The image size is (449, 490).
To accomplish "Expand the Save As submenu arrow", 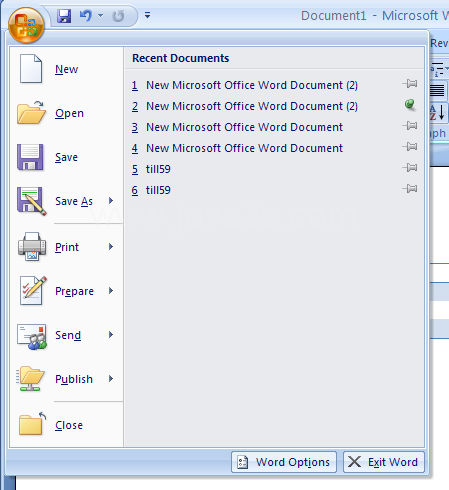I will [x=111, y=200].
